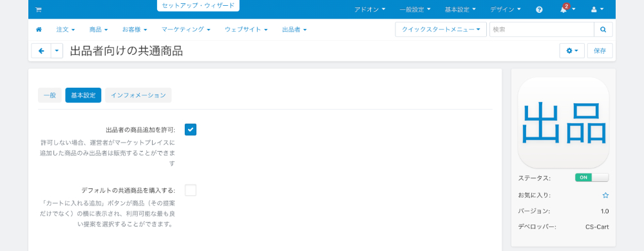Image resolution: width=644 pixels, height=251 pixels.
Task: Click the 出品者向けの共通商品 page title
Action: click(126, 51)
